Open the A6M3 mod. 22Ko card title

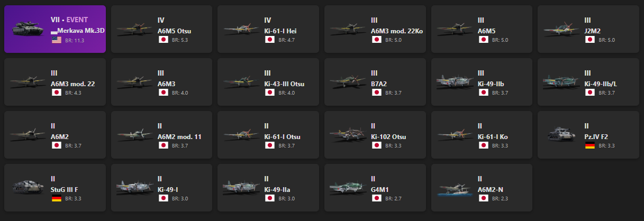[397, 31]
